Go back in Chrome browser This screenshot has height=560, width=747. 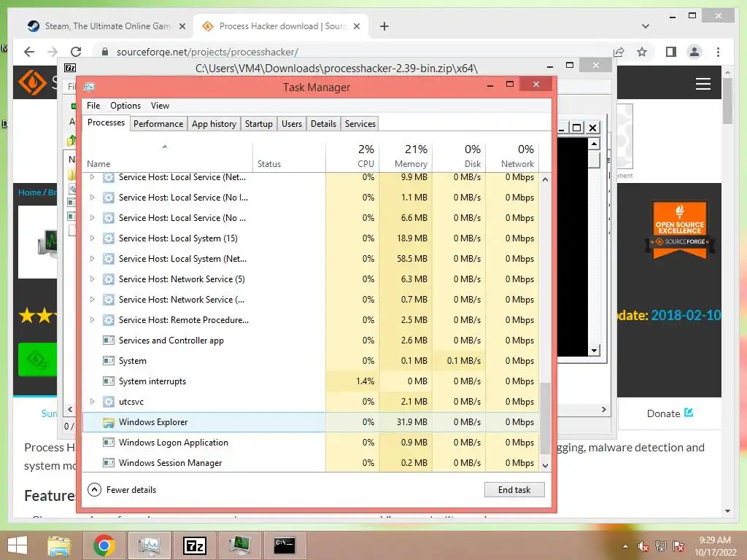(x=29, y=52)
